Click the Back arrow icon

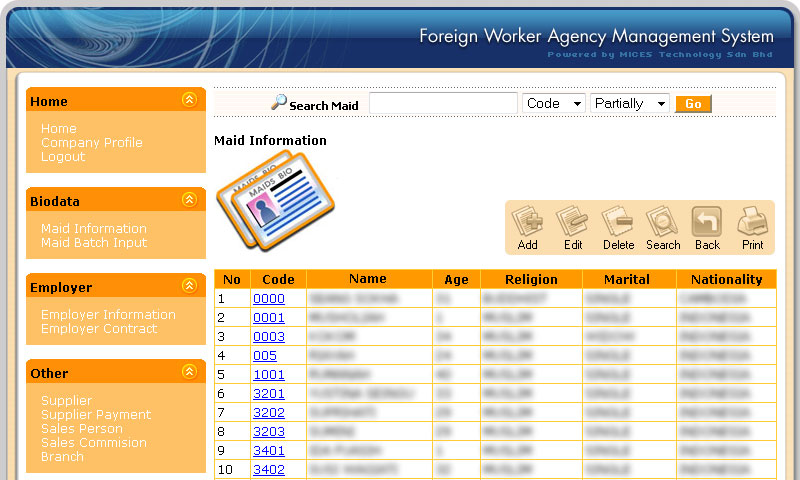[x=707, y=221]
